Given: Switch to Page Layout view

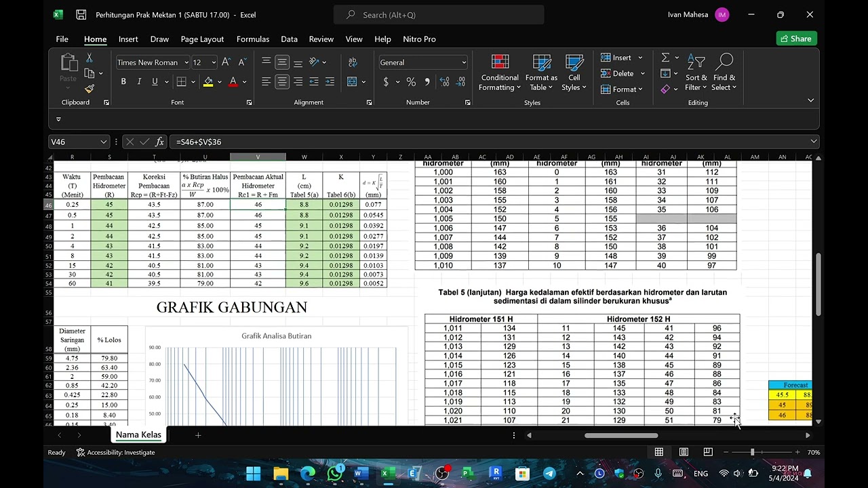Looking at the screenshot, I should [x=684, y=452].
